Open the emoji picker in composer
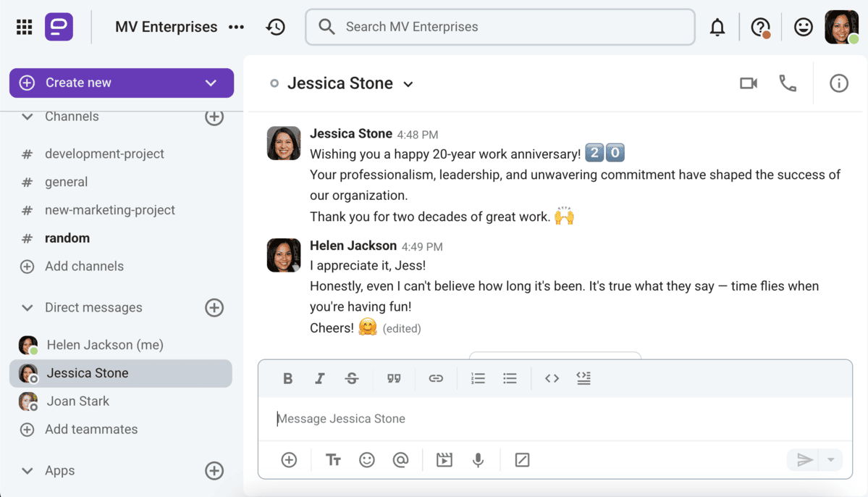 pos(367,460)
